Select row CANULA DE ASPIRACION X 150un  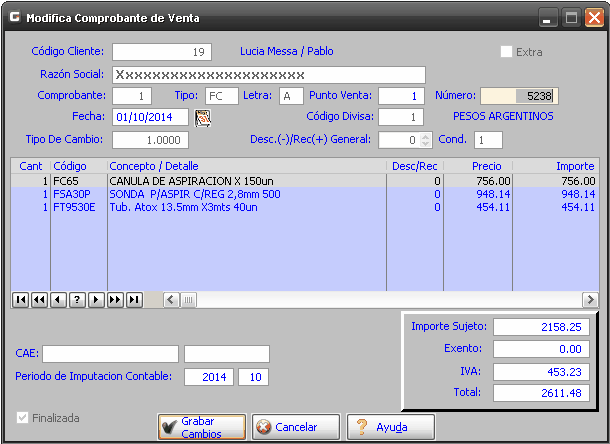tap(305, 181)
